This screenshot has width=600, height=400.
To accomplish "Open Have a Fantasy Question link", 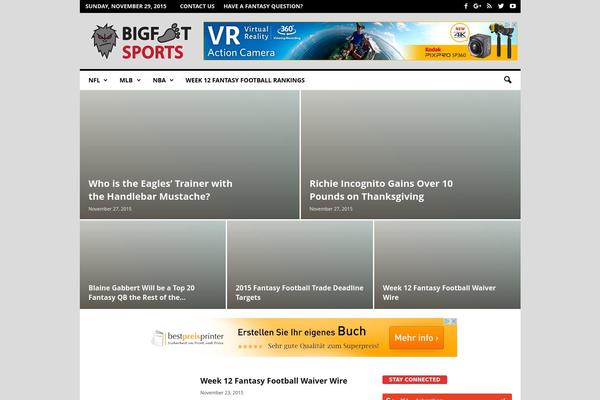I will click(x=263, y=6).
